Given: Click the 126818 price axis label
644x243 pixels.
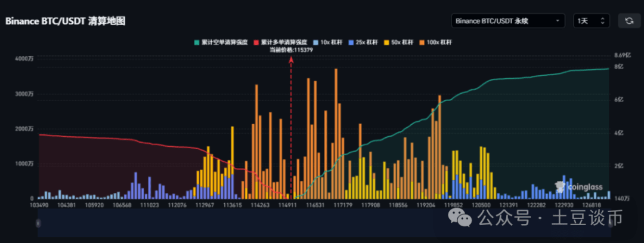Looking at the screenshot, I should [x=592, y=205].
